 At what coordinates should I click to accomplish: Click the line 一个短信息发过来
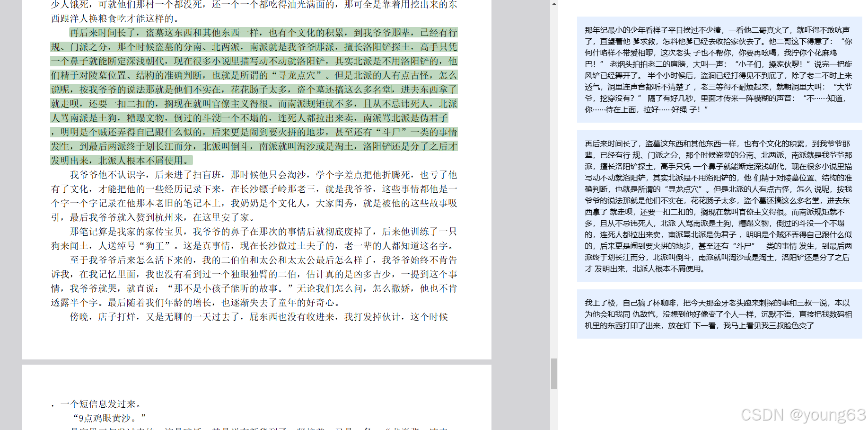pos(96,404)
